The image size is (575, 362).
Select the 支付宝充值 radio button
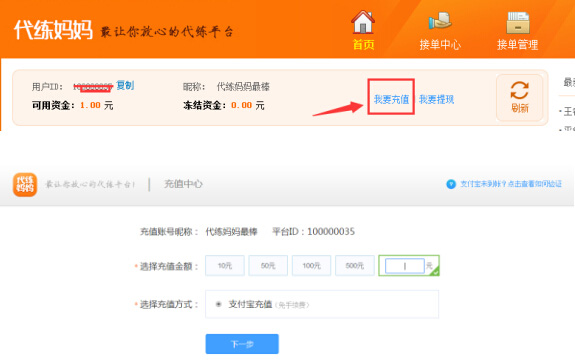[x=219, y=304]
